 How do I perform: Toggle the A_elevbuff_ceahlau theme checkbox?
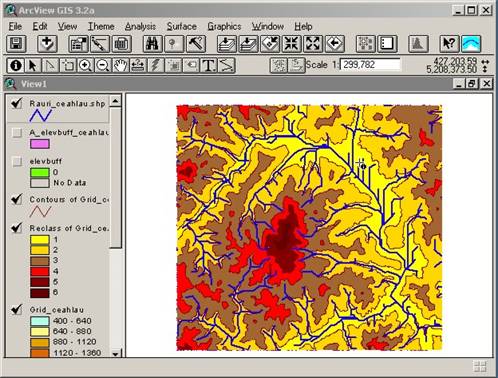[17, 133]
